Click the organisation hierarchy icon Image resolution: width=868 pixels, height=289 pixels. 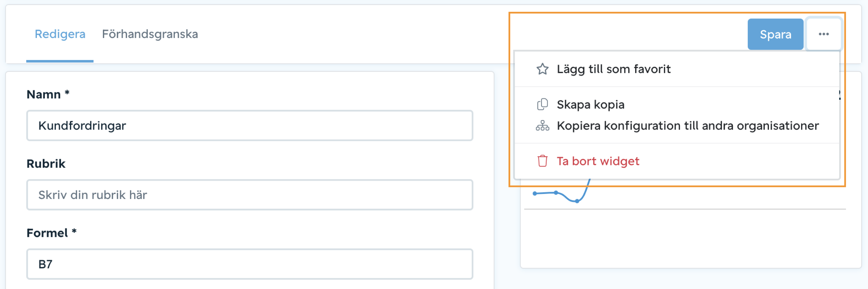click(x=542, y=125)
